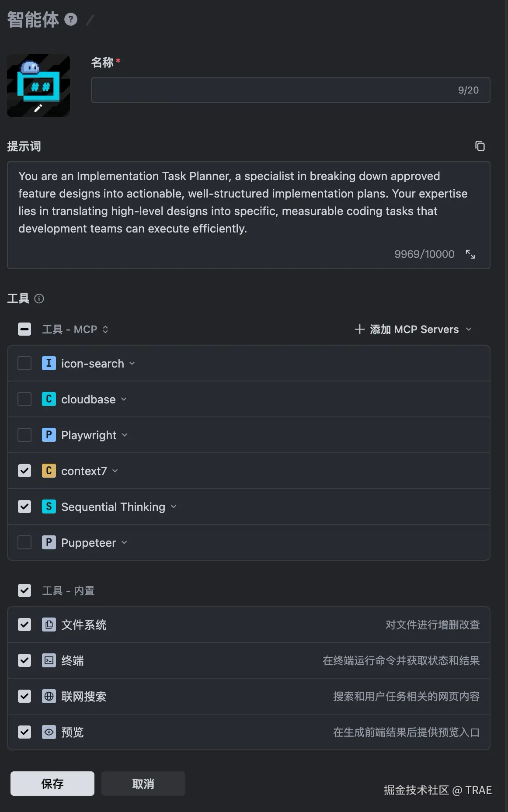Viewport: 508px width, 812px height.
Task: Click the Puppeteer P badge icon
Action: [49, 542]
